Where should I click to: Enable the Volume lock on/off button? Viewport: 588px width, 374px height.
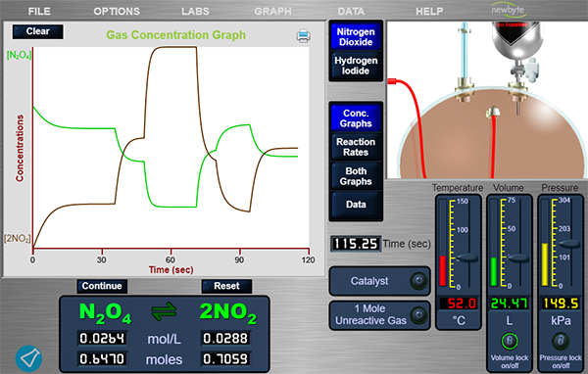coord(510,341)
